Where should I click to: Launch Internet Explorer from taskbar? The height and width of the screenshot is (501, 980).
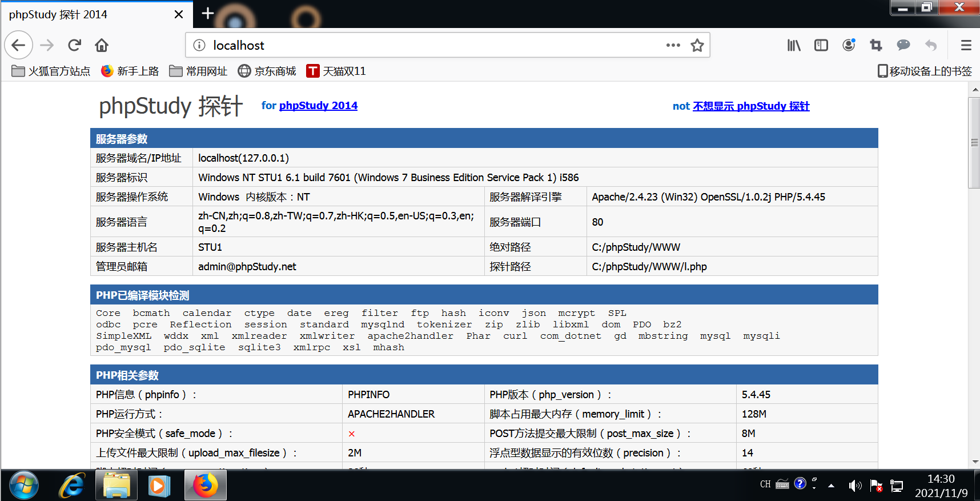[x=73, y=486]
